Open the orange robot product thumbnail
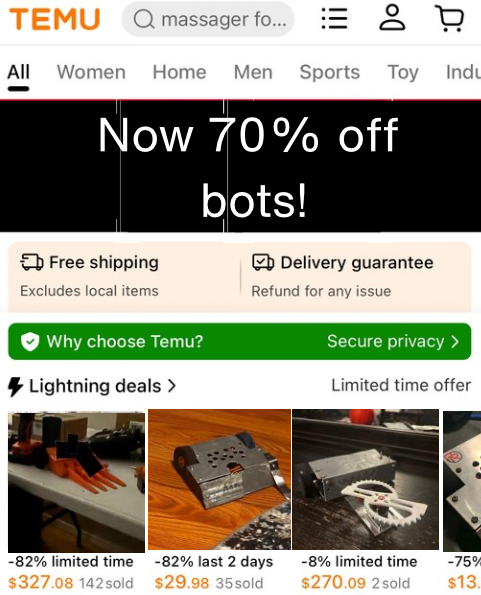Image resolution: width=481 pixels, height=595 pixels. [x=76, y=482]
